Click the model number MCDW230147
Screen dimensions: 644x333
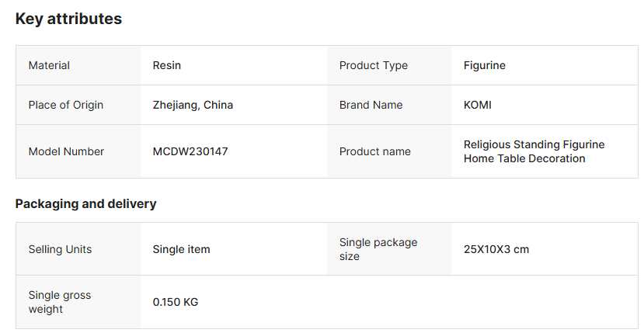(x=190, y=151)
